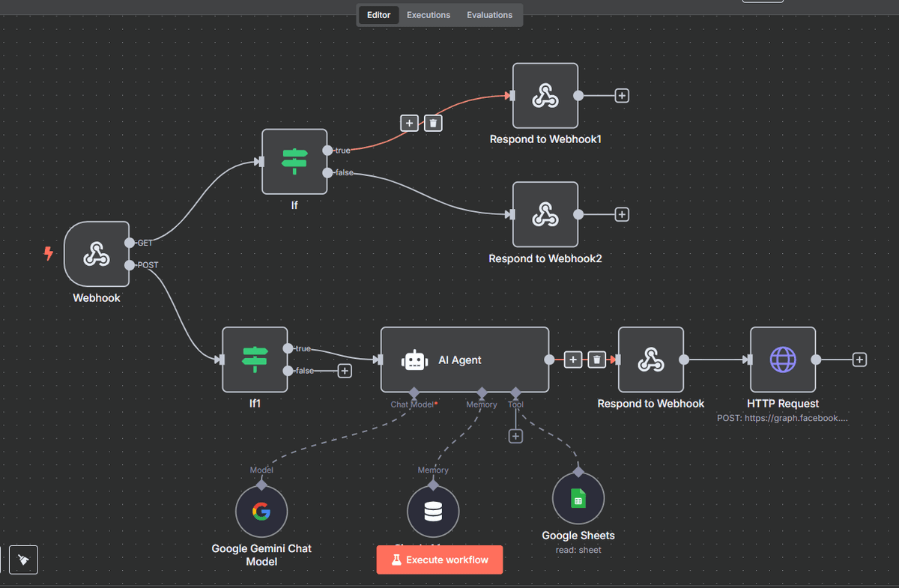Click the Execute workflow button
This screenshot has width=899, height=588.
439,560
